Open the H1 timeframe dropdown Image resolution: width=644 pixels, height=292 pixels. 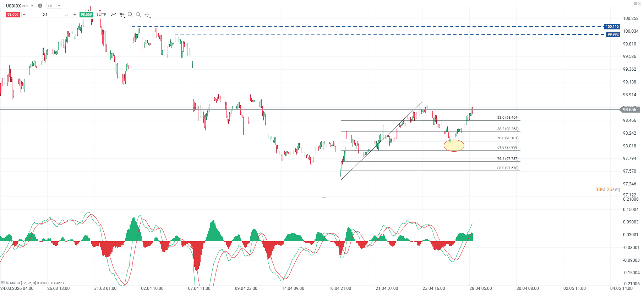tap(55, 6)
